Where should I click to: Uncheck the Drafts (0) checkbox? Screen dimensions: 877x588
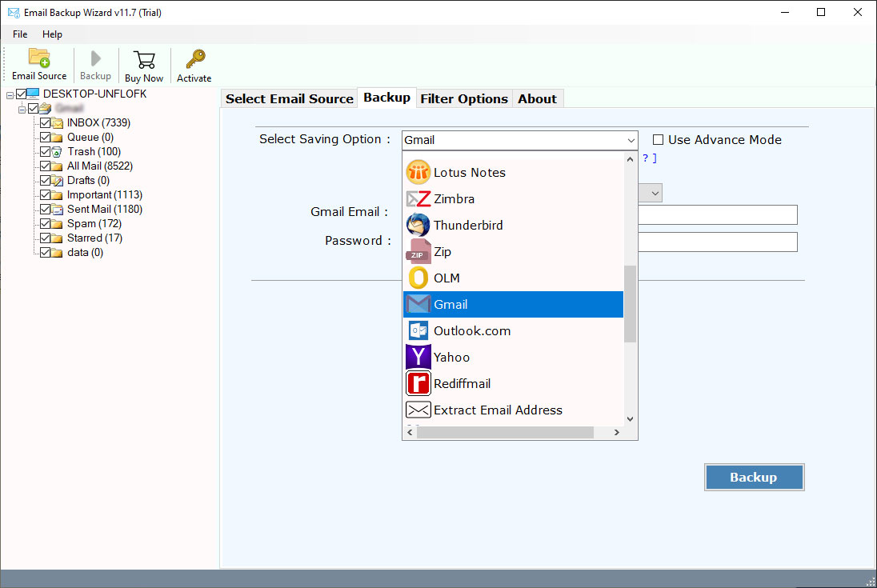pos(46,181)
